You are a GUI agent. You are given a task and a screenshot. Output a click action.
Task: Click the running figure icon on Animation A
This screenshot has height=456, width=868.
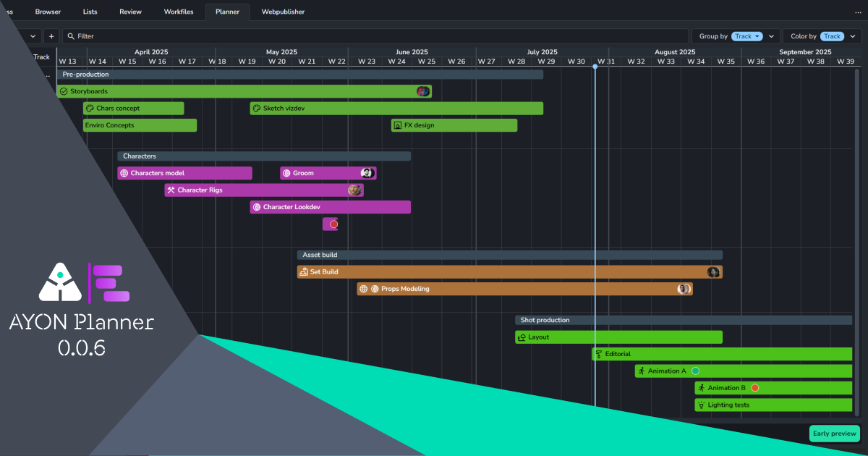[641, 371]
